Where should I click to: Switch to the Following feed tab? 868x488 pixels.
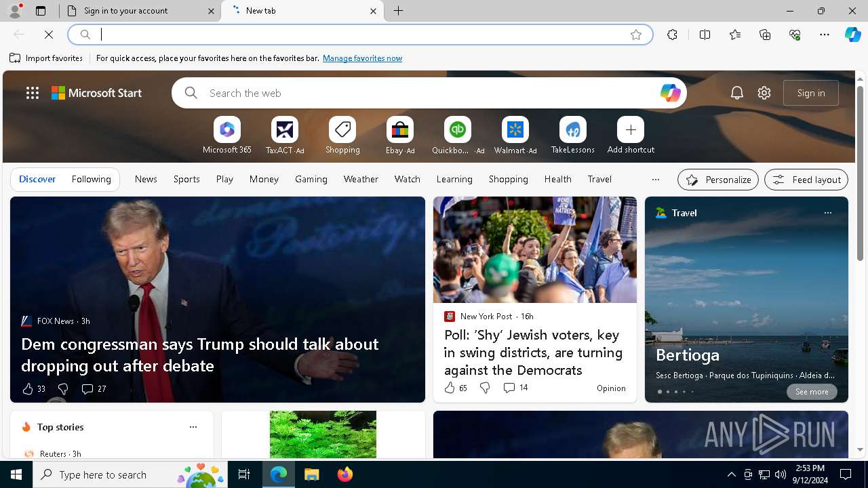[91, 179]
